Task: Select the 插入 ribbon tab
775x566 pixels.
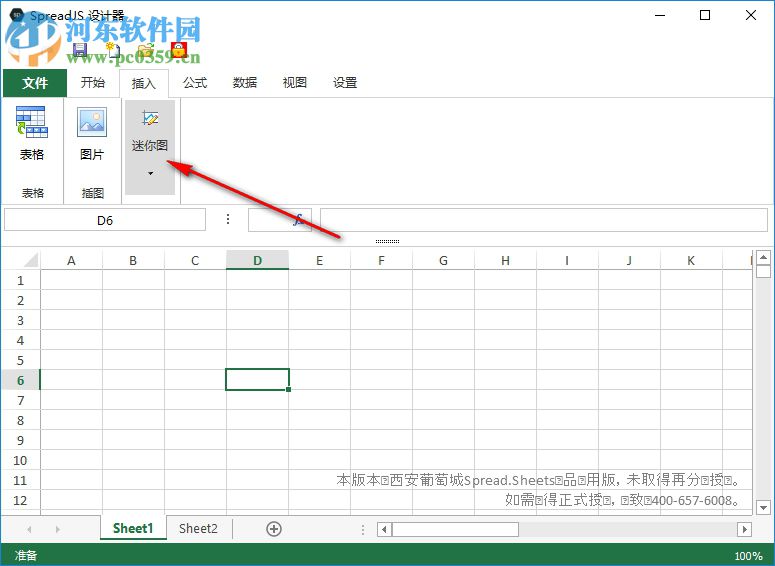Action: 144,84
